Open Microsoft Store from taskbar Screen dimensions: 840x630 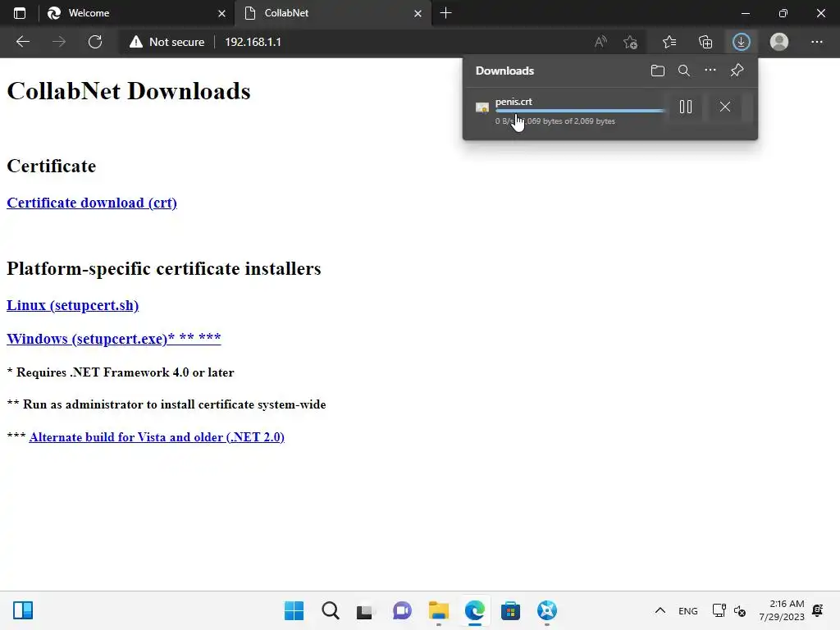pos(510,610)
